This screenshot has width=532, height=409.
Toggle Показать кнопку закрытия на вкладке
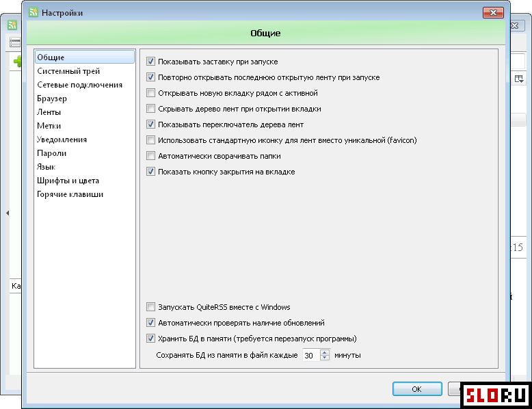click(150, 172)
